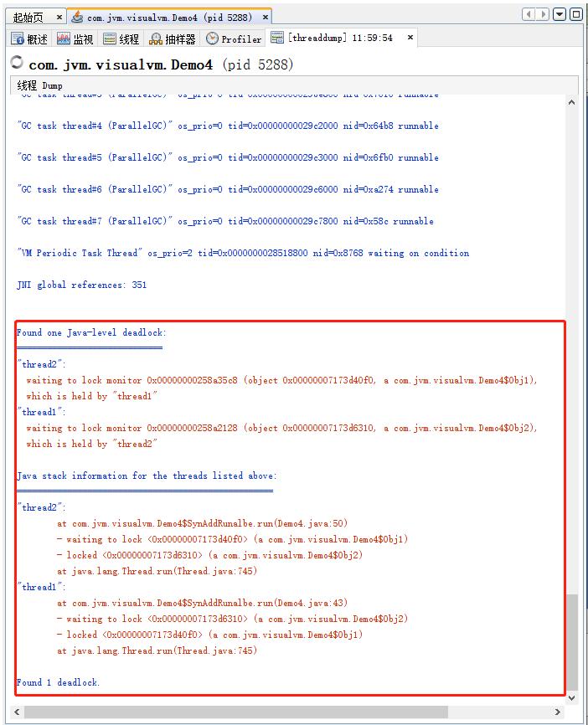
Task: Click the stack line ending in Demo4.java:50
Action: [x=202, y=523]
